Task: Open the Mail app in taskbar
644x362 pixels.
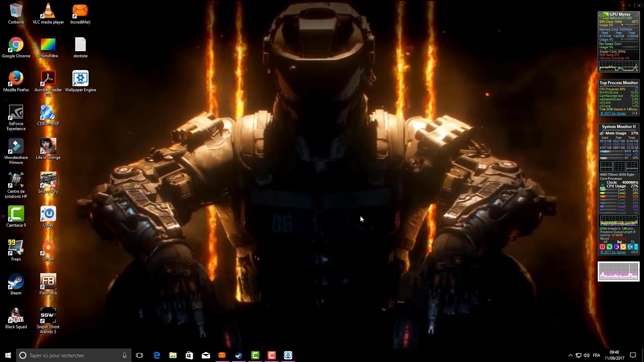Action: click(x=206, y=355)
